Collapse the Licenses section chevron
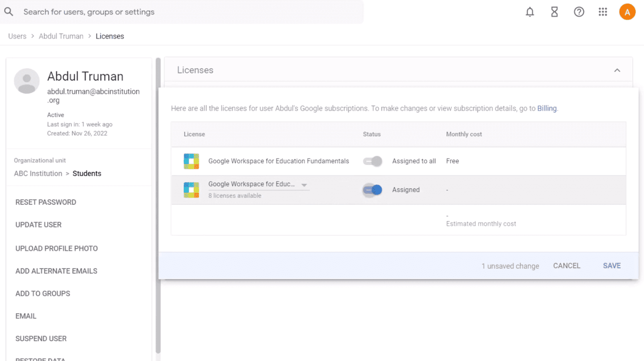The image size is (644, 361). [x=617, y=70]
